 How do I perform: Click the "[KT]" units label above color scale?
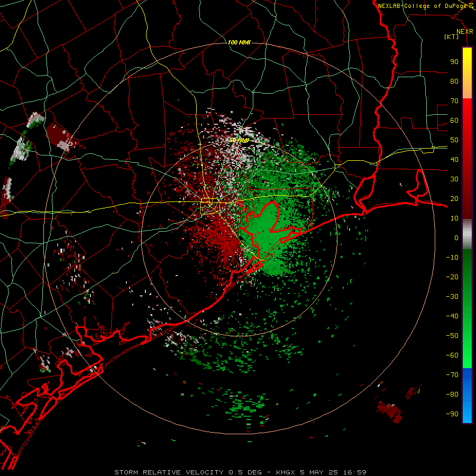click(x=452, y=36)
